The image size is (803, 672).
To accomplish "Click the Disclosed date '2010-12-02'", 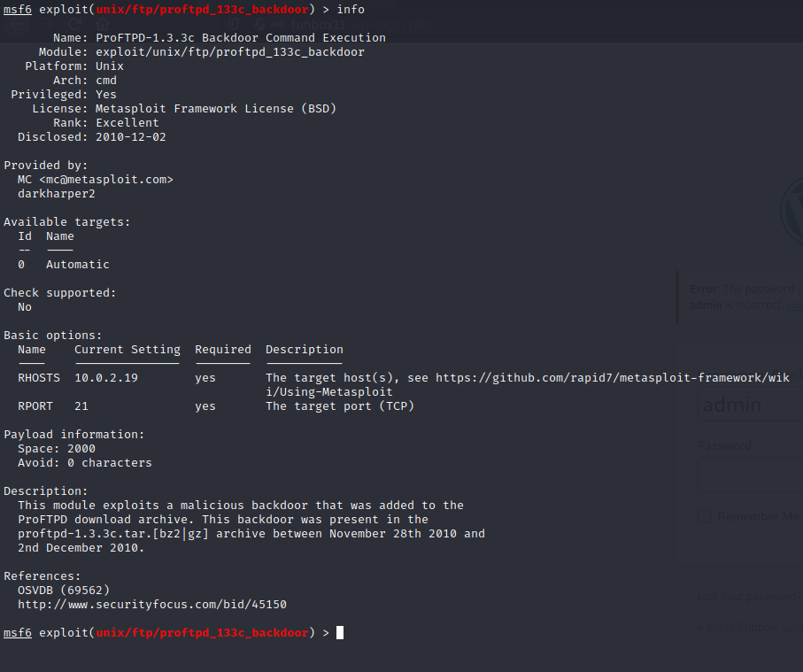I will [x=131, y=137].
